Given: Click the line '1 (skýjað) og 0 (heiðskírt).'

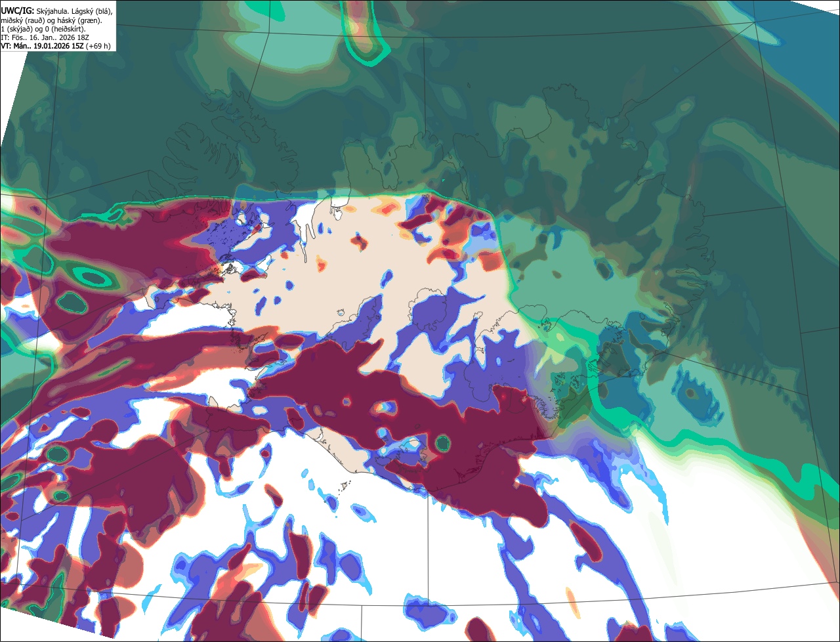Looking at the screenshot, I should [x=43, y=29].
